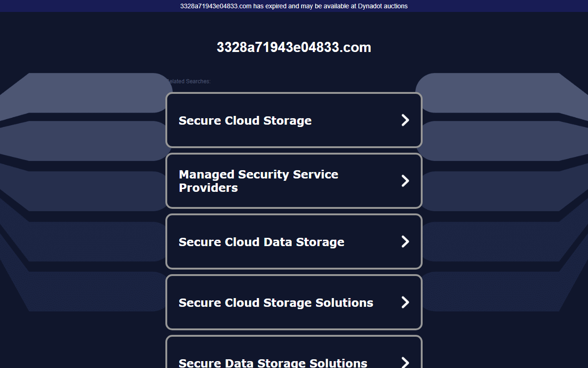Viewport: 588px width, 368px height.
Task: Open Secure Cloud Storage Solutions link
Action: [294, 302]
